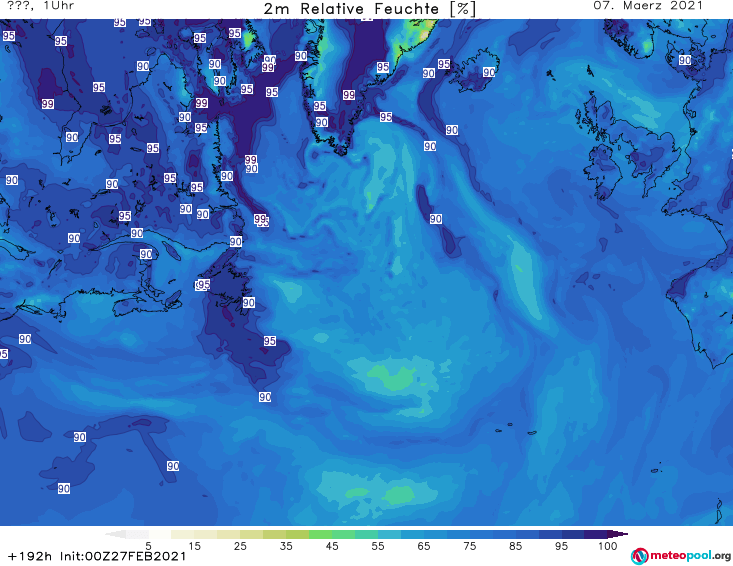Click the legend value "15"
The image size is (733, 566).
coord(194,546)
